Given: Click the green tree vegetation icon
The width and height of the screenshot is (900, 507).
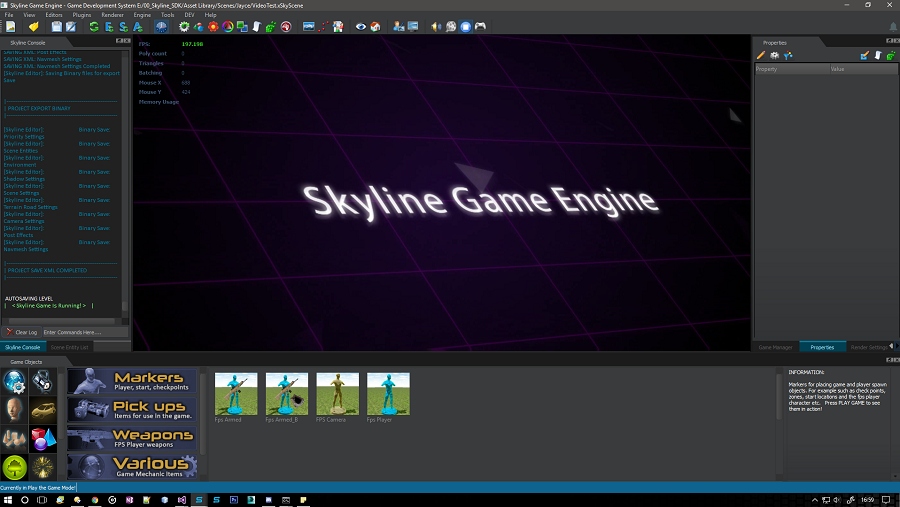Looking at the screenshot, I should pos(14,467).
